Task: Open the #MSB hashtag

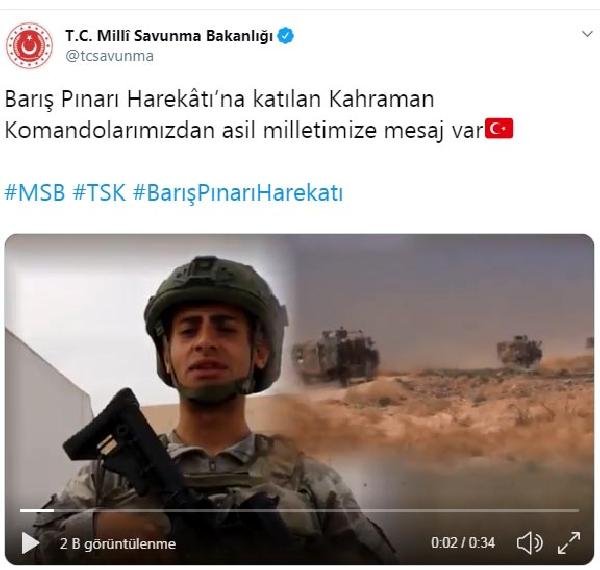Action: (35, 193)
